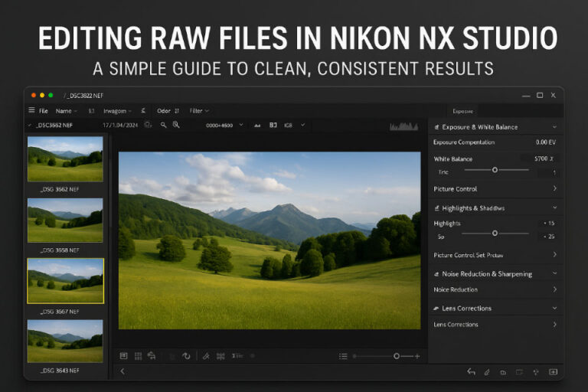Switch to the thumbnail grid view icon
The image size is (588, 392).
click(138, 356)
